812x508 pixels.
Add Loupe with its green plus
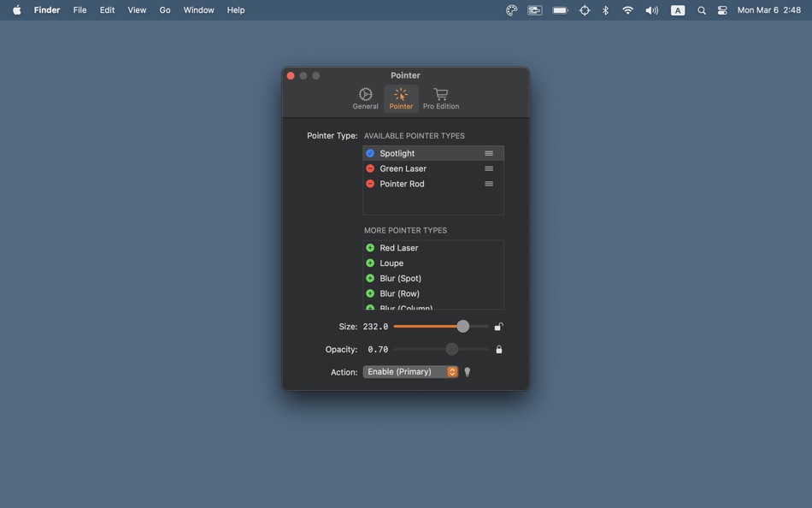370,263
